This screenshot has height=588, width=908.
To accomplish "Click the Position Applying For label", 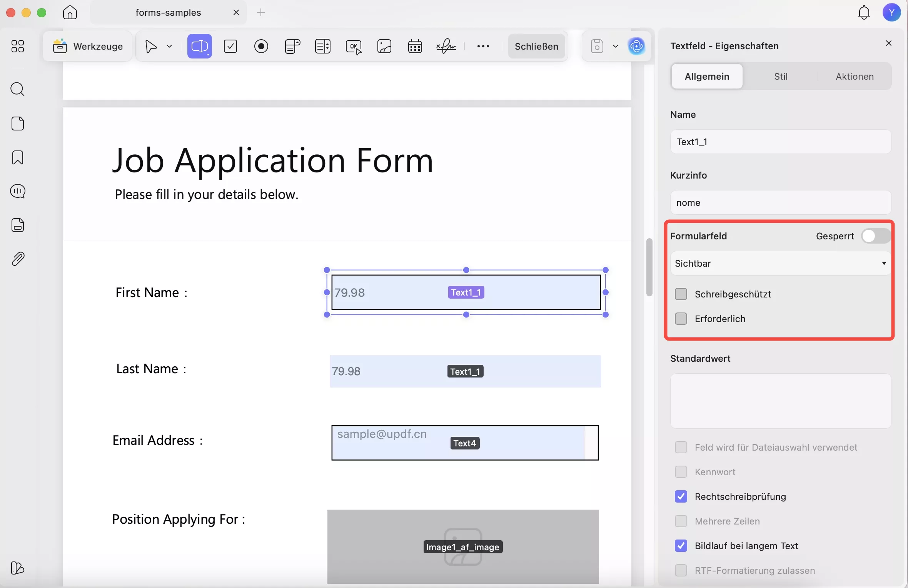I will coord(179,520).
